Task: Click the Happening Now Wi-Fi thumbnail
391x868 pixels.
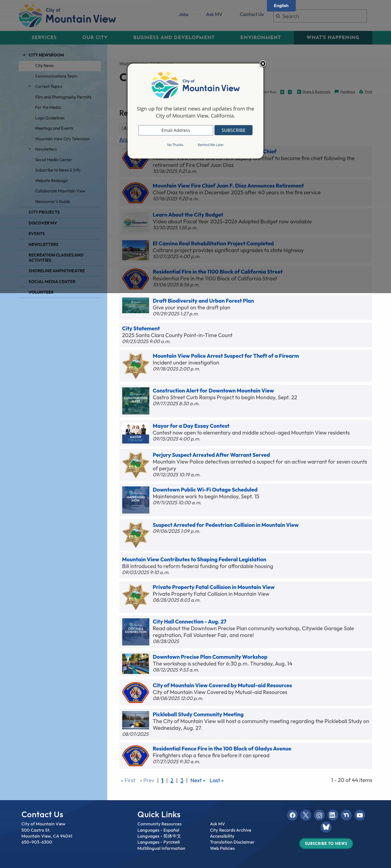Action: click(135, 500)
